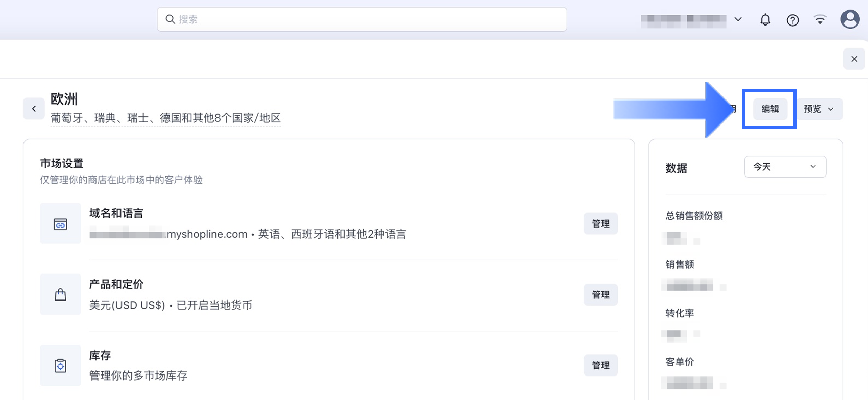Click inside the 搜索 search field

click(357, 19)
